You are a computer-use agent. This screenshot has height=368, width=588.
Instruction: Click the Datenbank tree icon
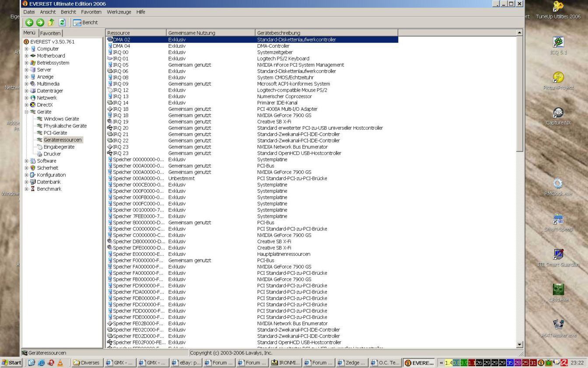33,182
